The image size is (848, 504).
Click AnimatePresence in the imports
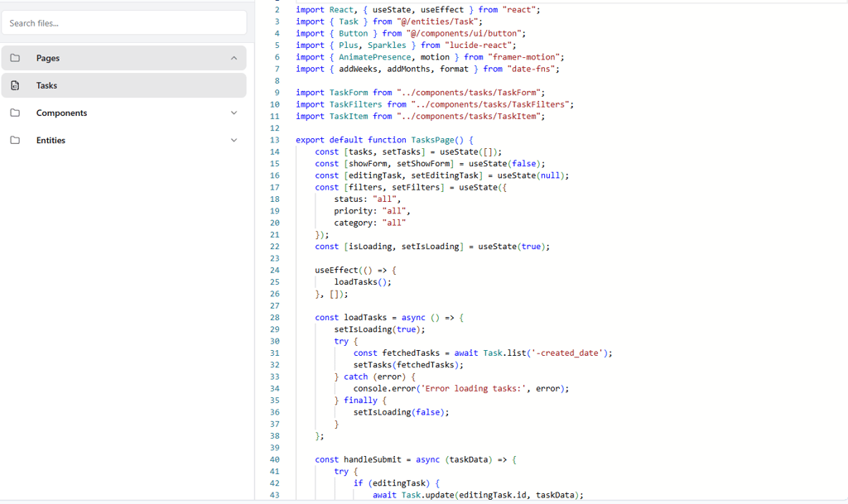pyautogui.click(x=375, y=57)
